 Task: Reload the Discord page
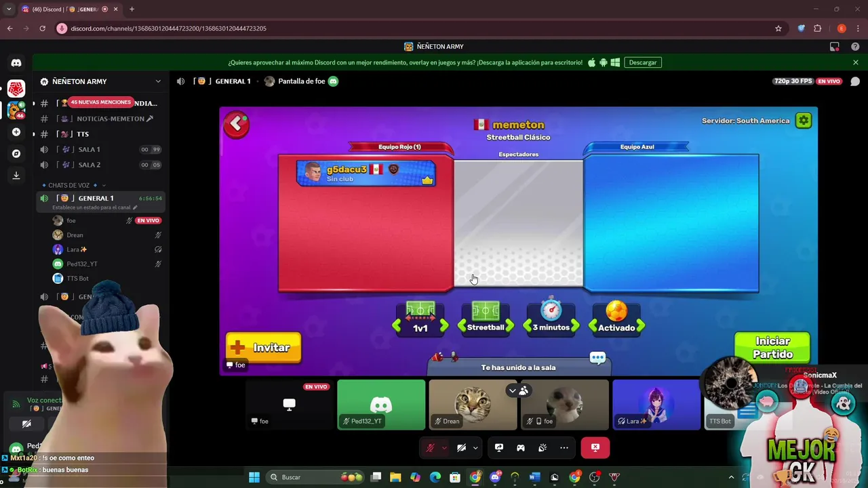tap(42, 28)
